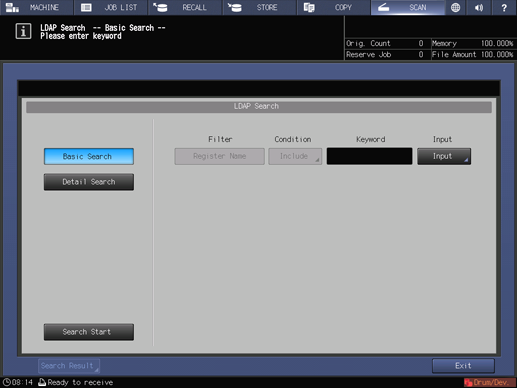Viewport: 517px width, 388px height.
Task: Select Basic Search mode
Action: click(x=89, y=156)
